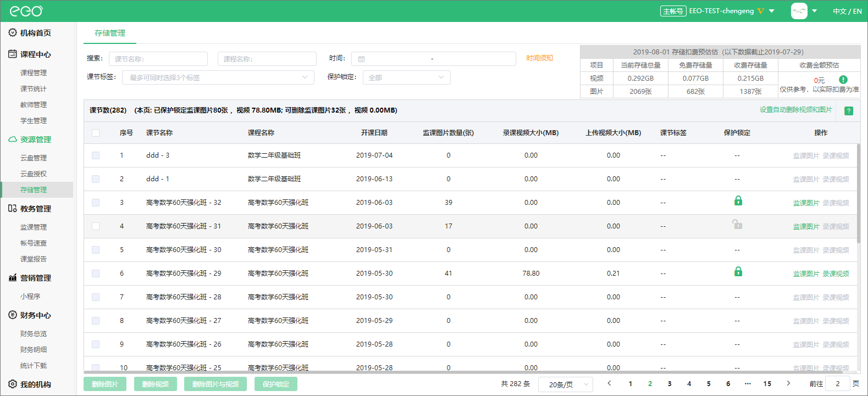Open 课程管理 in the sidebar

[34, 72]
